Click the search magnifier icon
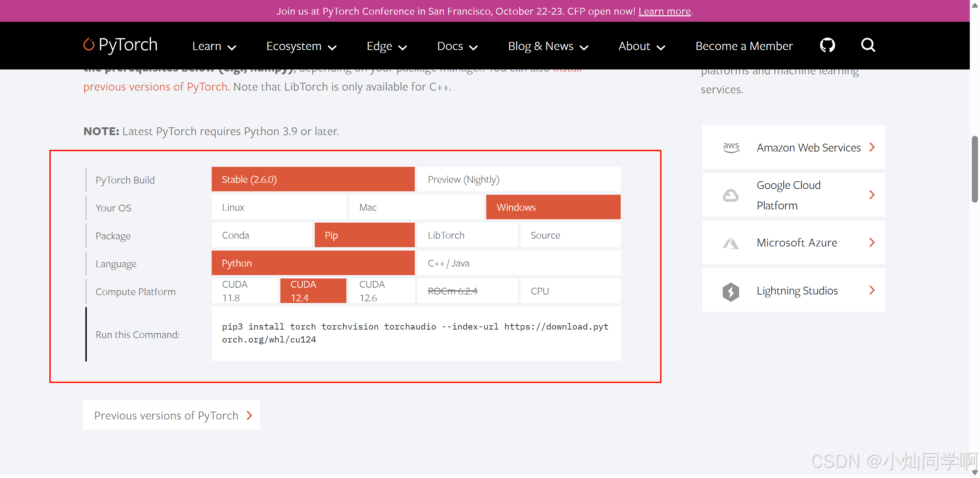The image size is (980, 478). point(868,45)
